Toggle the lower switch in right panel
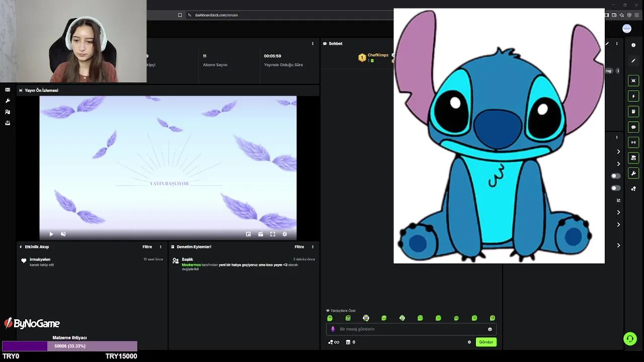Screen dimensions: 644x362 615,188
